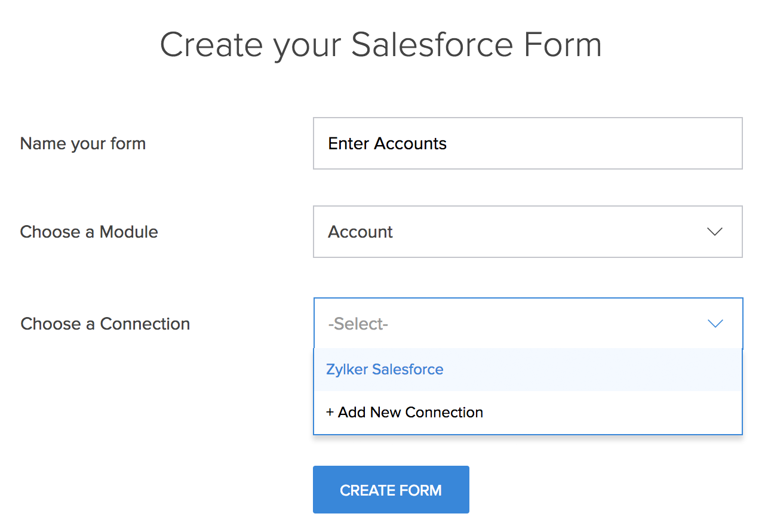Click the 'Name your form' input field

pyautogui.click(x=527, y=143)
